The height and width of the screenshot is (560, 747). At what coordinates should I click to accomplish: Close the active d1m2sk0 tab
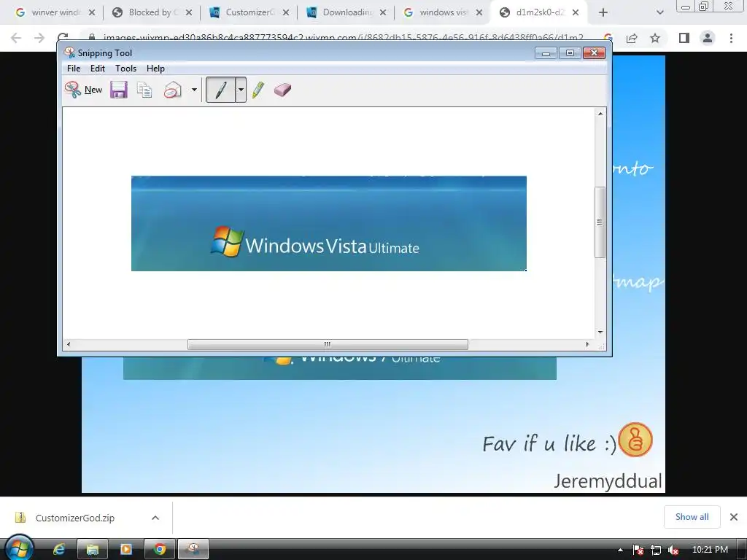576,12
